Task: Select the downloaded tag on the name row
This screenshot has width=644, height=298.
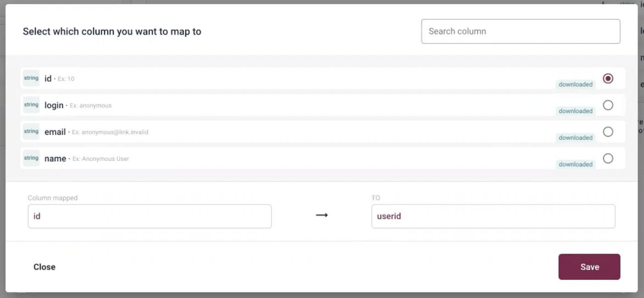Action: (x=575, y=164)
